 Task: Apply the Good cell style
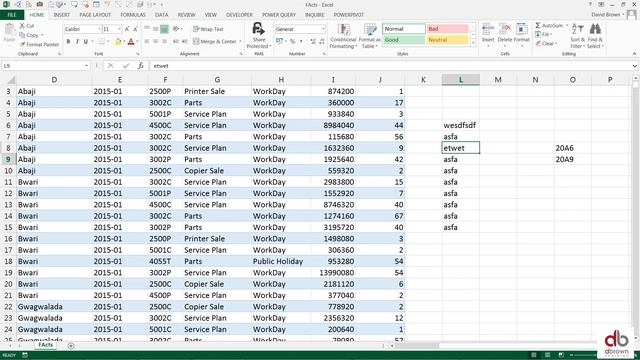pyautogui.click(x=404, y=40)
